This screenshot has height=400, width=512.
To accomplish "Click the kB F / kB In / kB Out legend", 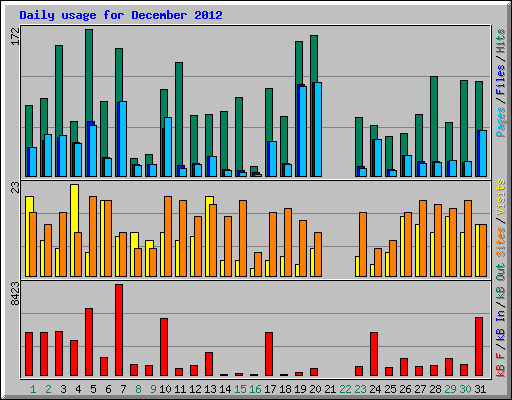I will pyautogui.click(x=500, y=320).
